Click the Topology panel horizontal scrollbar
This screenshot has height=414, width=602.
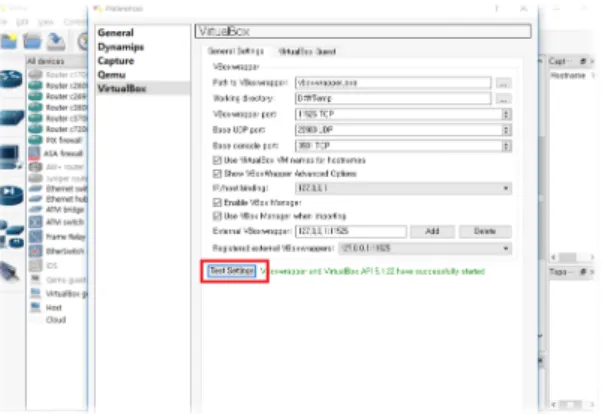[x=572, y=404]
